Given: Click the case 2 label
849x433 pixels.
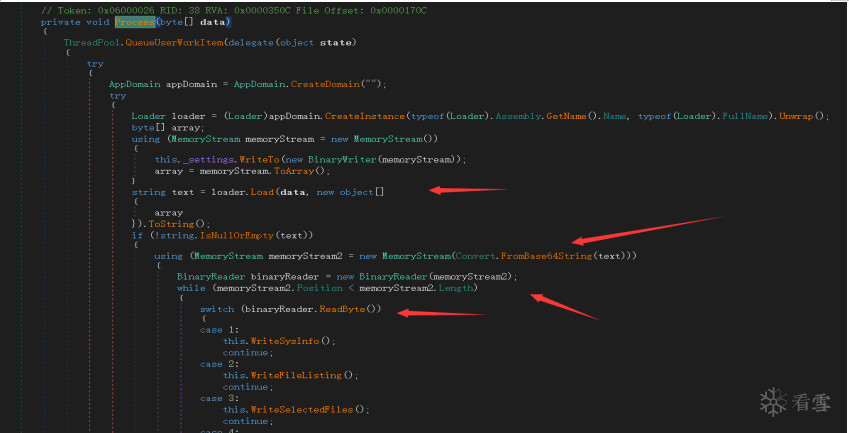Looking at the screenshot, I should [x=219, y=364].
